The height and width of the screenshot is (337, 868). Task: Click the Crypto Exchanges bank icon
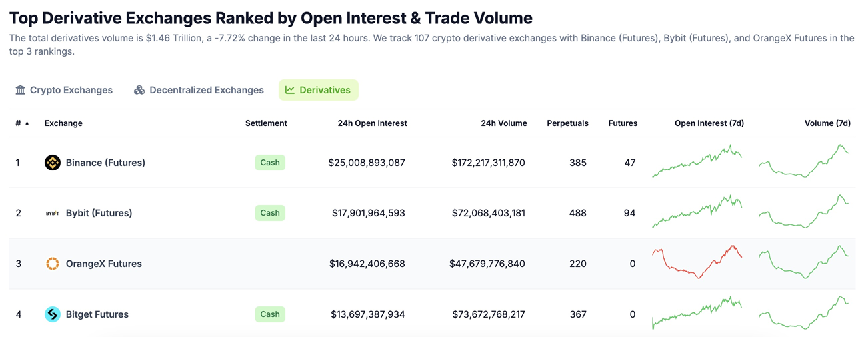21,90
